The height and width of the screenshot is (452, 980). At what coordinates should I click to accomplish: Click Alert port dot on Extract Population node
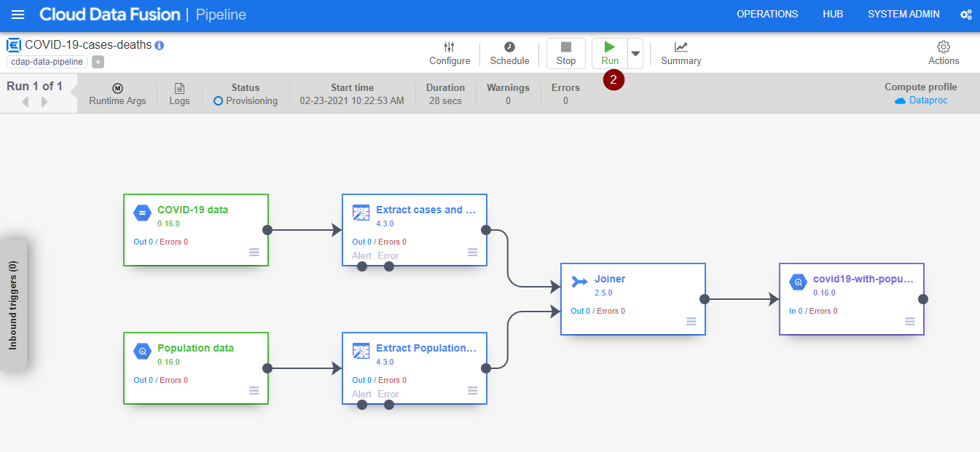362,405
